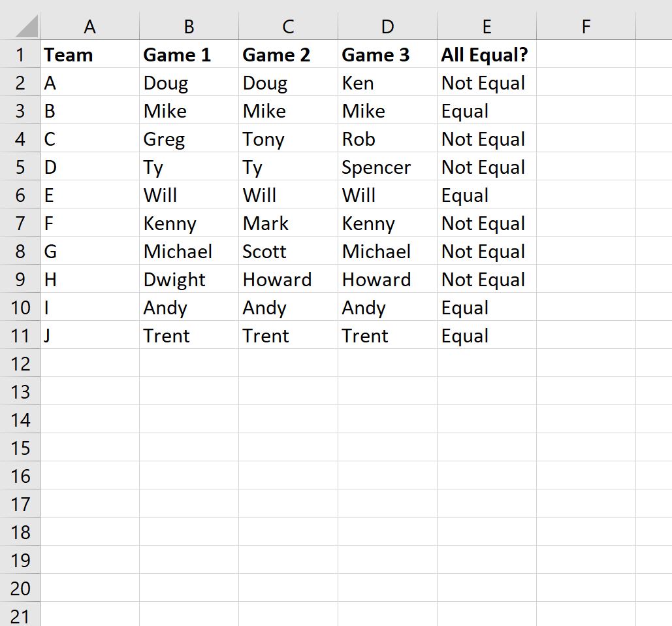Click the 'Equal' result for Team B
The height and width of the screenshot is (626, 672).
[487, 110]
